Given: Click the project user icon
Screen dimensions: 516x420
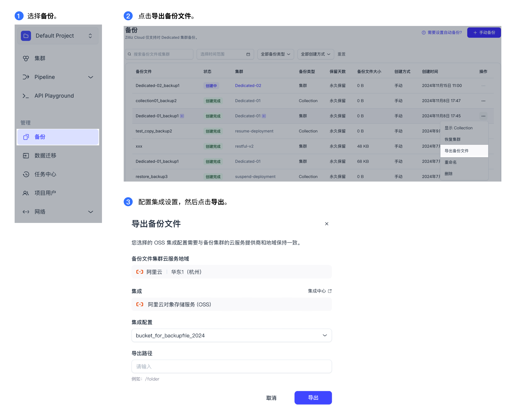Looking at the screenshot, I should (x=25, y=192).
